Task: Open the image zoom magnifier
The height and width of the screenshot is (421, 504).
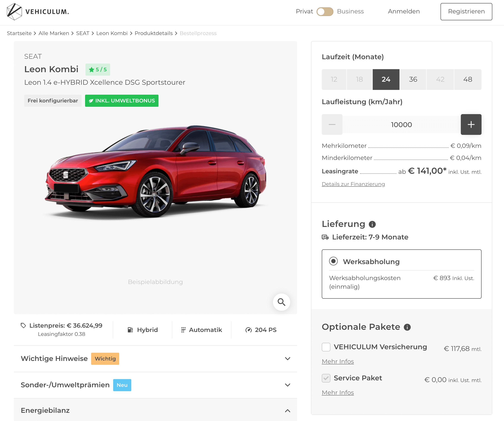Action: tap(281, 302)
